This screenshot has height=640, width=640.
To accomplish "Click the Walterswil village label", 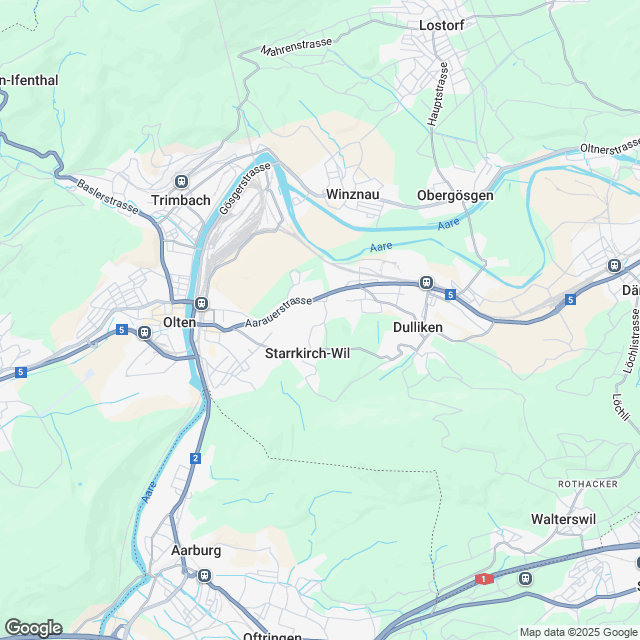I will coord(563,519).
